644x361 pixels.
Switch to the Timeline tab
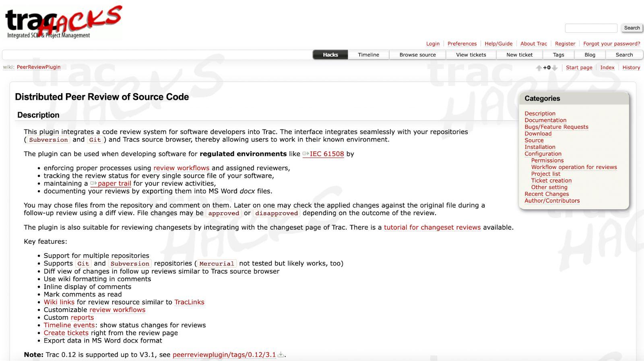(368, 55)
